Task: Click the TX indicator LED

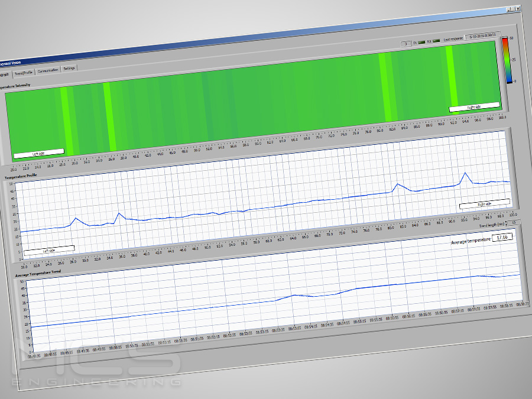Action: [423, 43]
